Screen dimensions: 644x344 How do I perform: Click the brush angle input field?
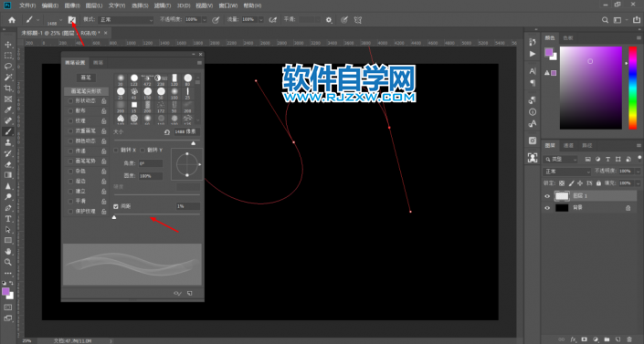151,163
